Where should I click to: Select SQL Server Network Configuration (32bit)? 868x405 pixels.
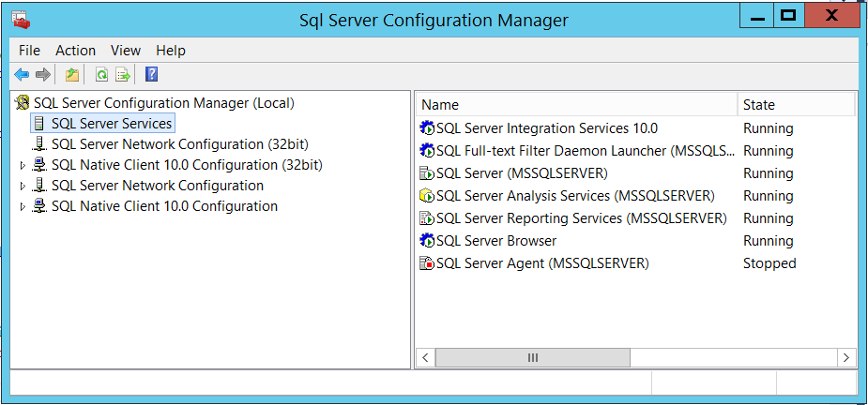tap(180, 144)
